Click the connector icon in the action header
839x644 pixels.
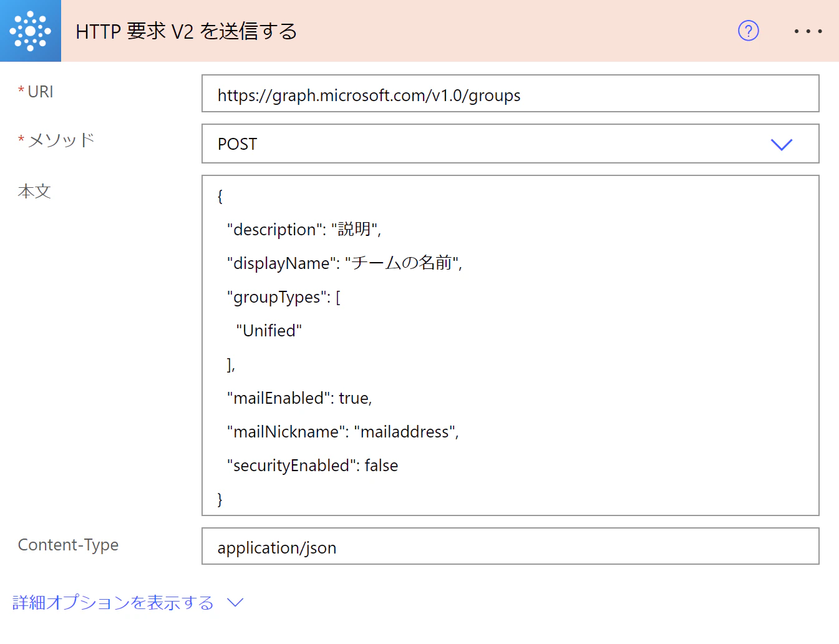click(31, 31)
